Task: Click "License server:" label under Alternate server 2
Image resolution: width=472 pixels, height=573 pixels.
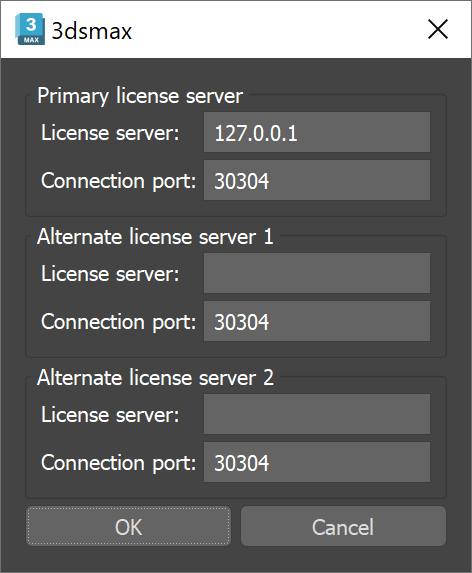Action: point(110,414)
